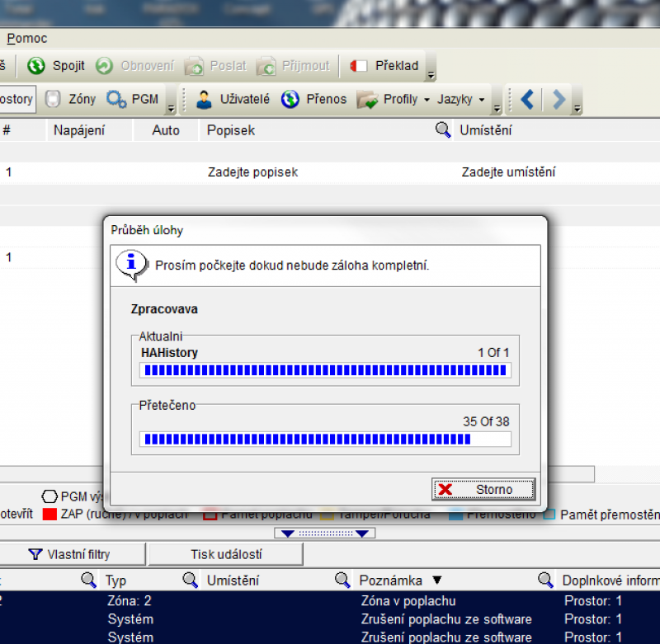Open Zóny via its toolbar icon

(52, 99)
